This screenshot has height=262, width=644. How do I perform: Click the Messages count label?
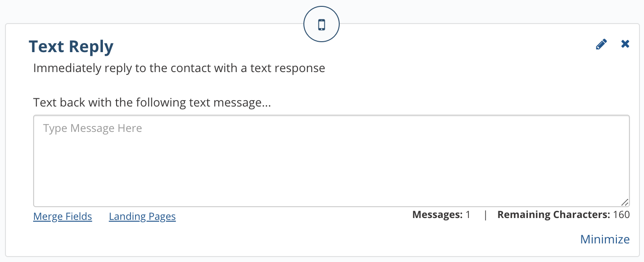click(x=438, y=215)
